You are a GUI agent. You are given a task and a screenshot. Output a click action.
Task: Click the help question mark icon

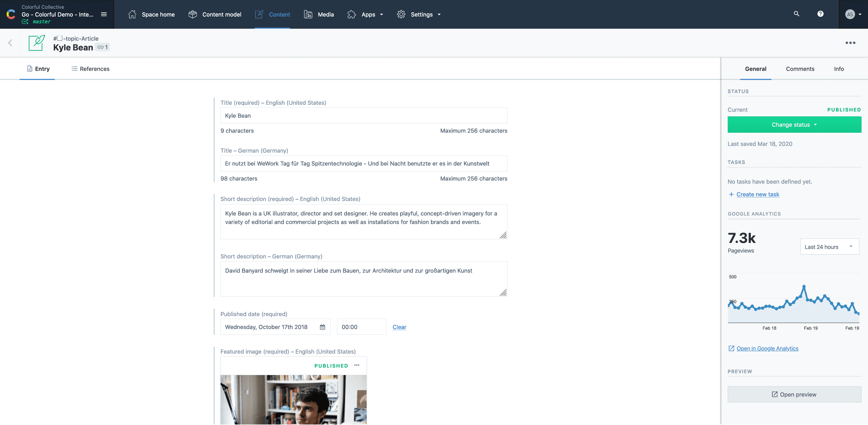tap(820, 14)
